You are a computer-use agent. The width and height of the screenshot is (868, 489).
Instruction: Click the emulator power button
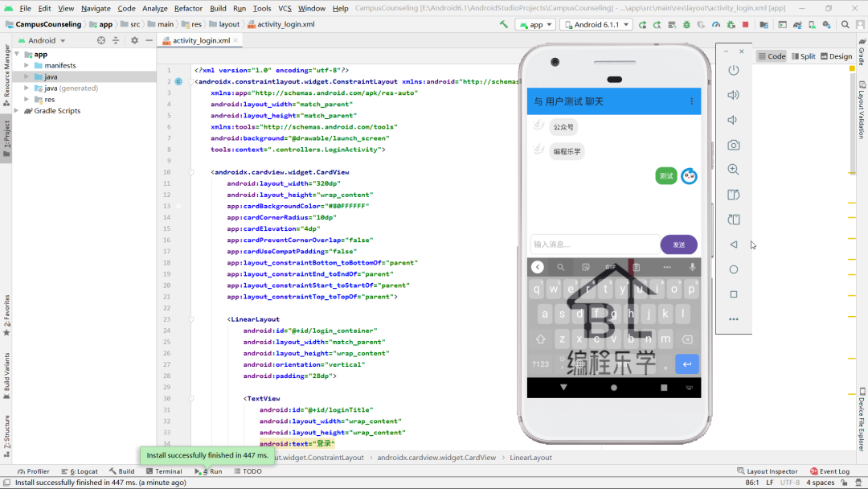(734, 70)
